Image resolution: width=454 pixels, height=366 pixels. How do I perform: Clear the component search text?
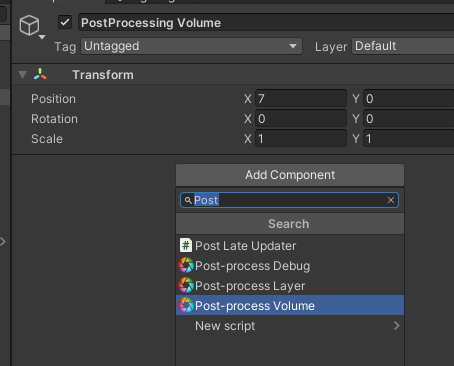(391, 200)
